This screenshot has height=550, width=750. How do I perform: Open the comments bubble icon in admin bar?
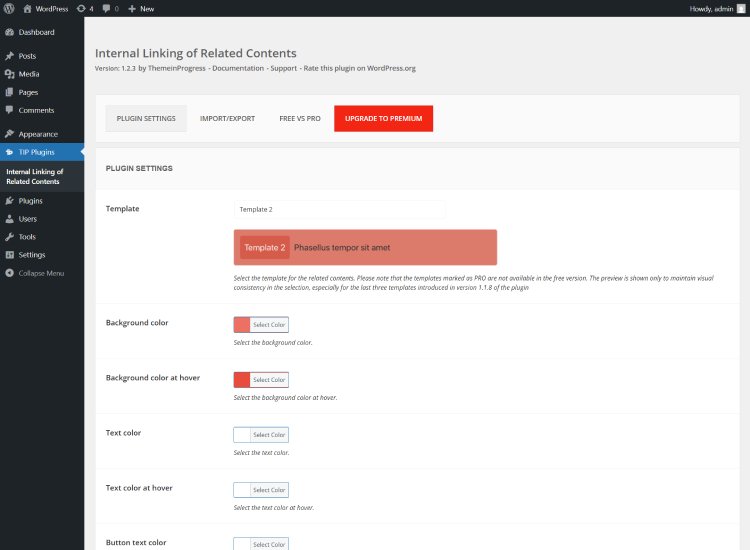[x=105, y=8]
